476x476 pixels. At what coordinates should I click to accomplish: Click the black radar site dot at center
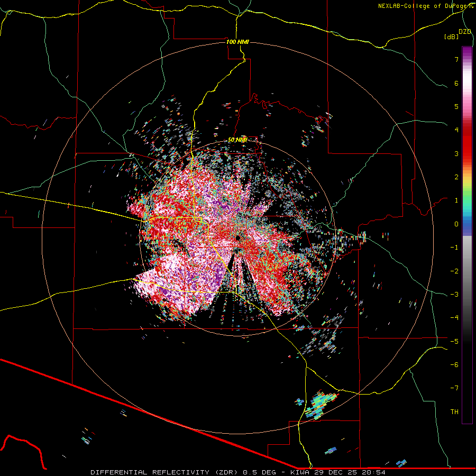click(238, 237)
